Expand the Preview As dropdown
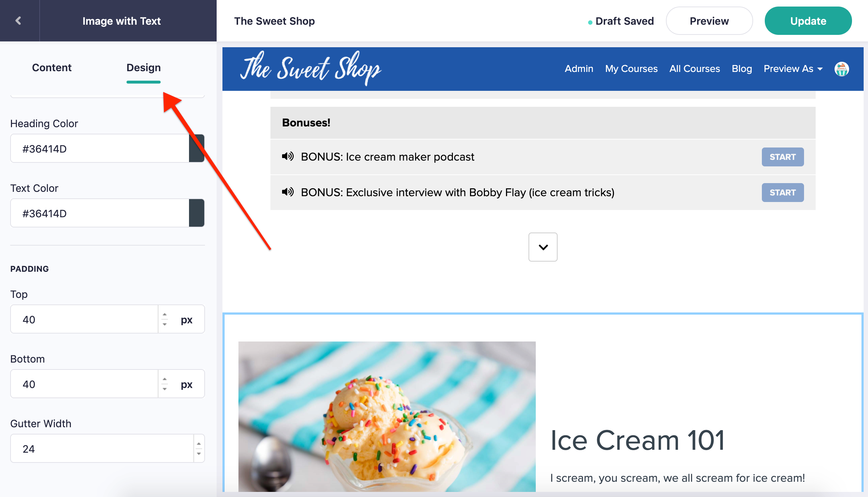The width and height of the screenshot is (868, 497). point(793,69)
